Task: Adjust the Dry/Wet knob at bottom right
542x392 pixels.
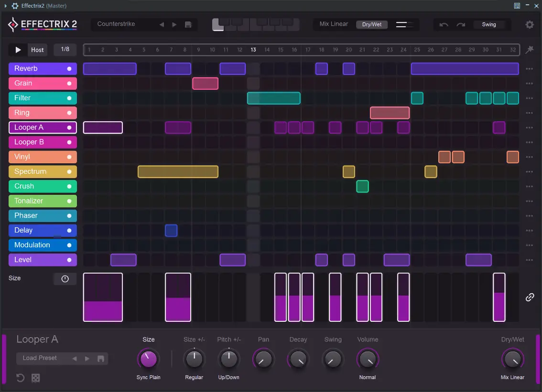Action: click(x=512, y=359)
